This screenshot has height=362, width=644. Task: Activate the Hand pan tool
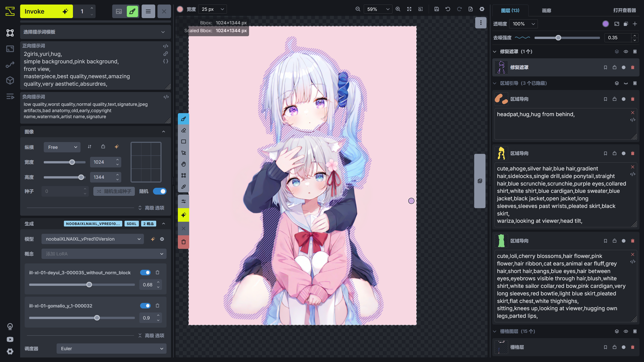click(x=183, y=164)
